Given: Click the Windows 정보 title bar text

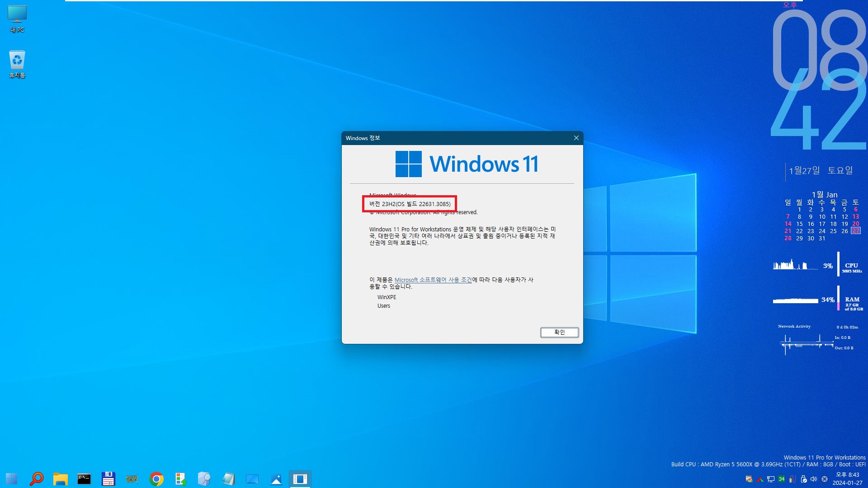Looking at the screenshot, I should coord(363,138).
